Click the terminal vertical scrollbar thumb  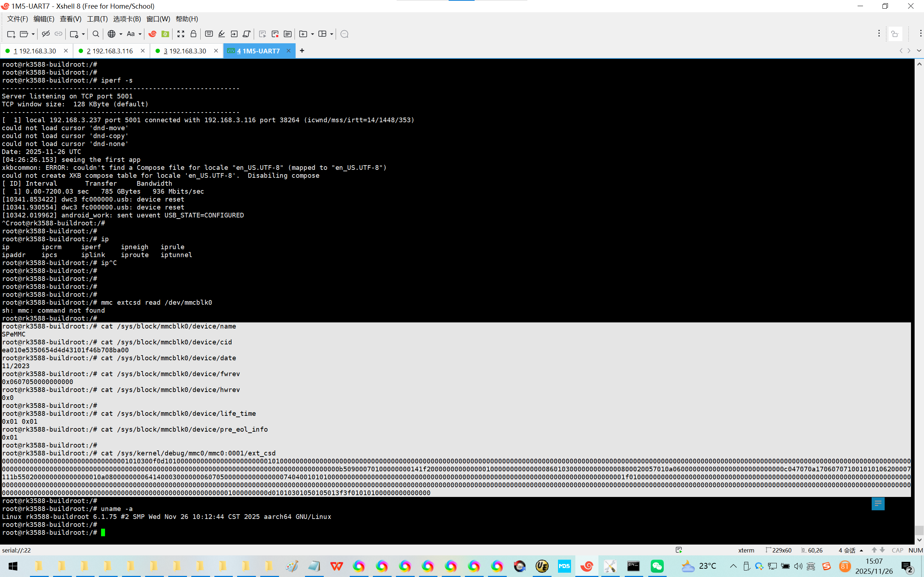click(919, 530)
